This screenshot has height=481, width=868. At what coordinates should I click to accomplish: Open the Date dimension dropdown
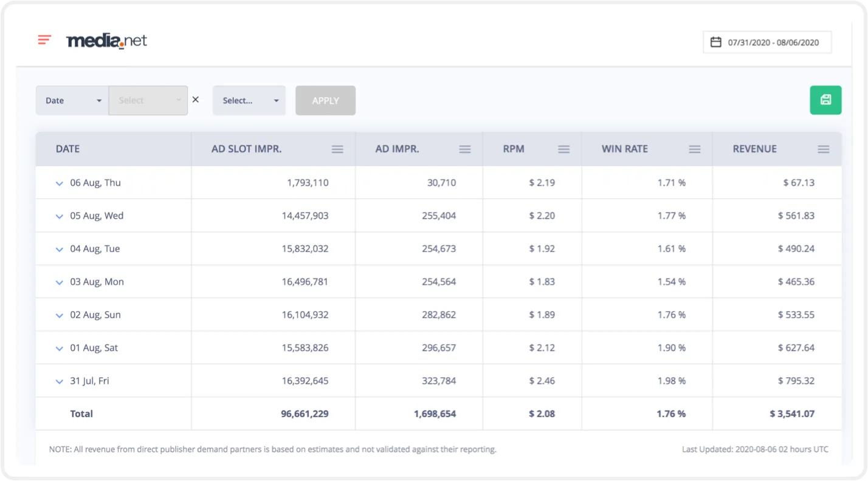[x=72, y=101]
